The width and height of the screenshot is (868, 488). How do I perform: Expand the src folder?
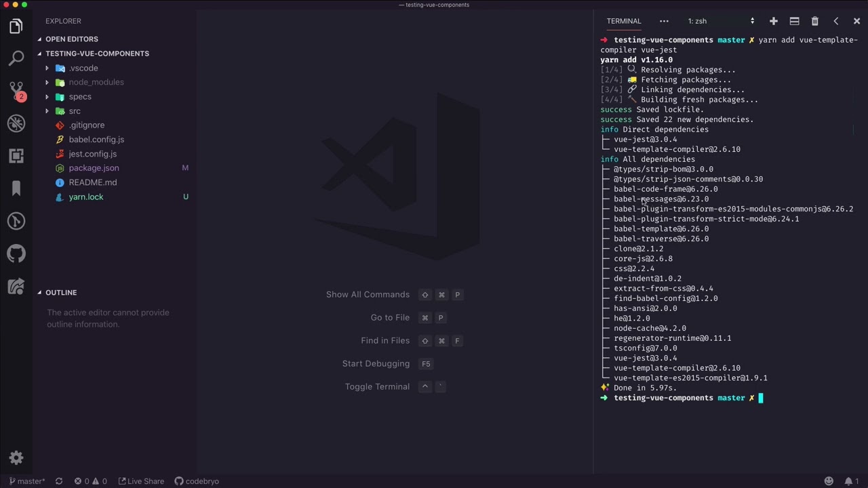[75, 111]
